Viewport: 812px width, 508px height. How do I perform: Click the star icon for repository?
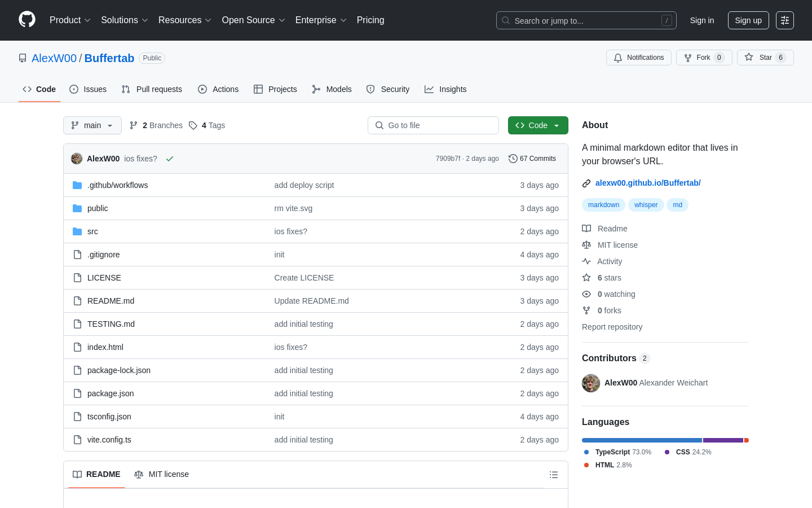749,57
